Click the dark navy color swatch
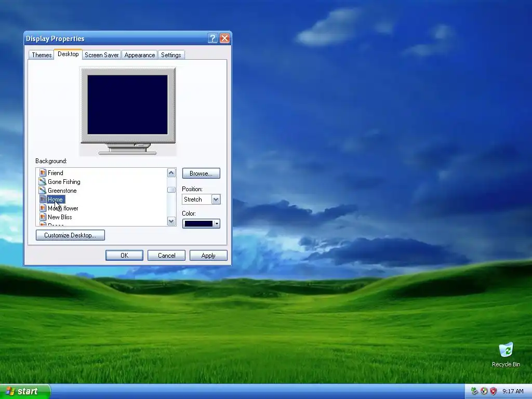This screenshot has width=532, height=399. [x=198, y=223]
